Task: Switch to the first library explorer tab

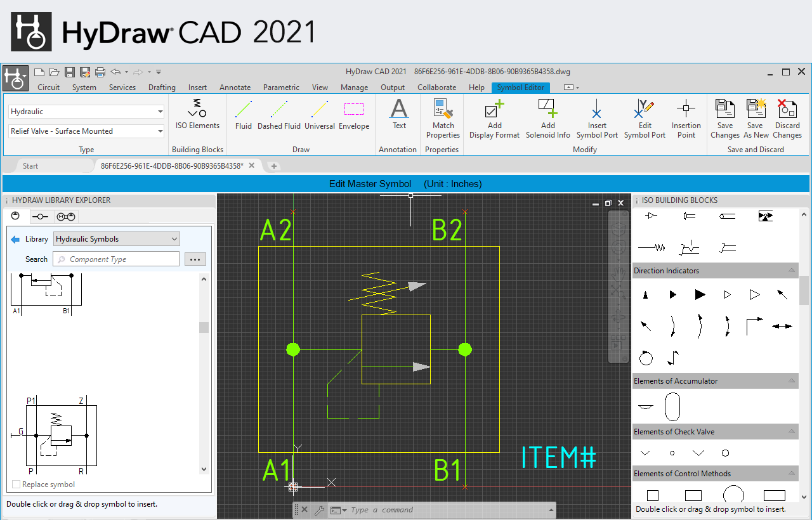Action: click(16, 216)
